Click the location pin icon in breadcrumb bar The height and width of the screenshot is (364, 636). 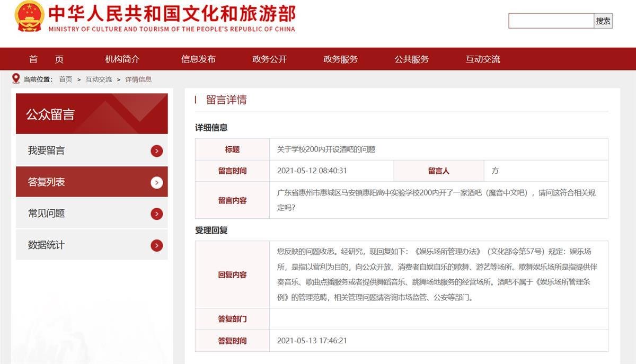tap(16, 78)
